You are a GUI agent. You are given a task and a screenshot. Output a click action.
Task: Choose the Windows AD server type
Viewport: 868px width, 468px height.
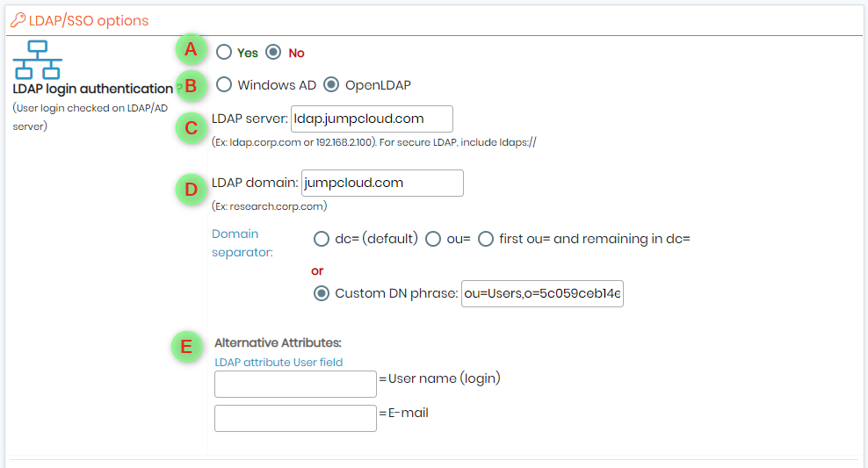pyautogui.click(x=224, y=84)
